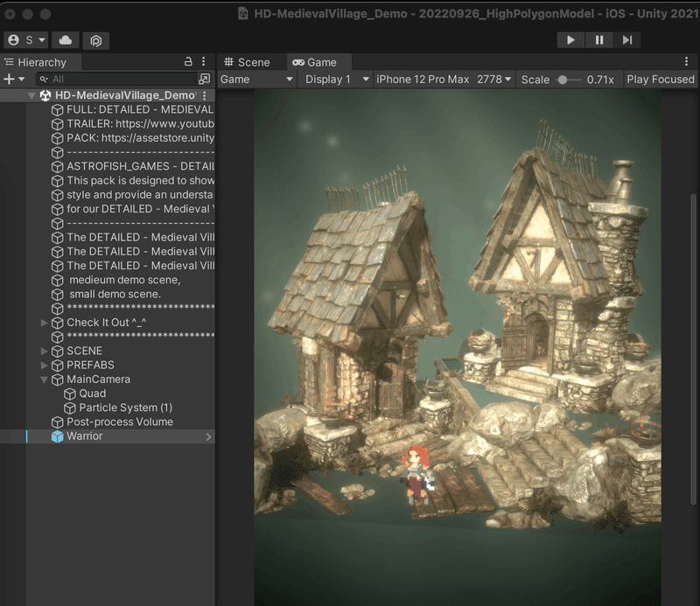The height and width of the screenshot is (606, 700).
Task: Step one frame forward
Action: click(627, 39)
